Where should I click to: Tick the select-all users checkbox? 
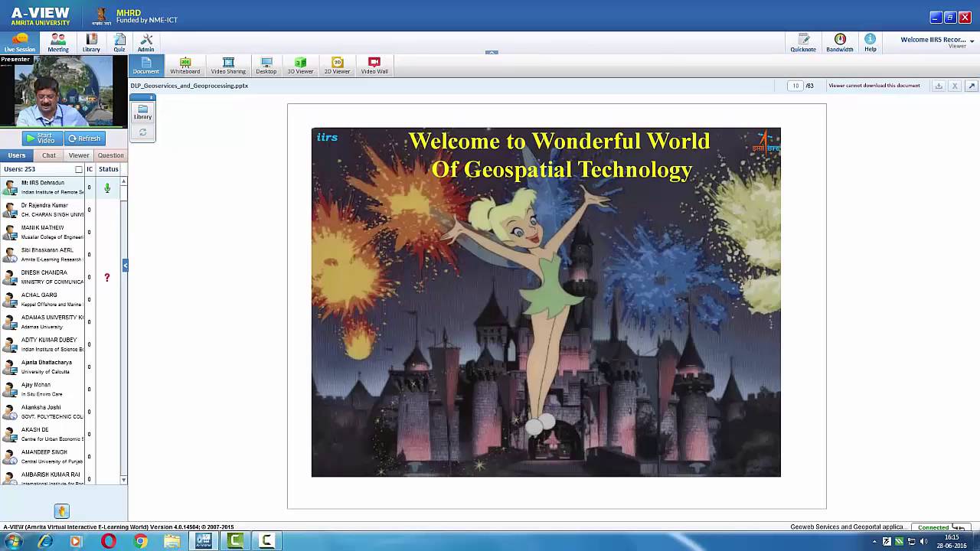[x=79, y=169]
